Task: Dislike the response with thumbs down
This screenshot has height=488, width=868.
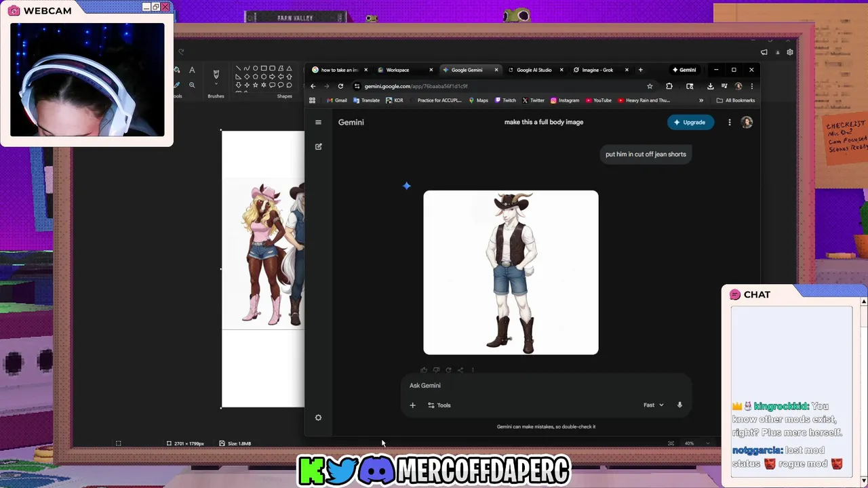Action: [x=436, y=370]
